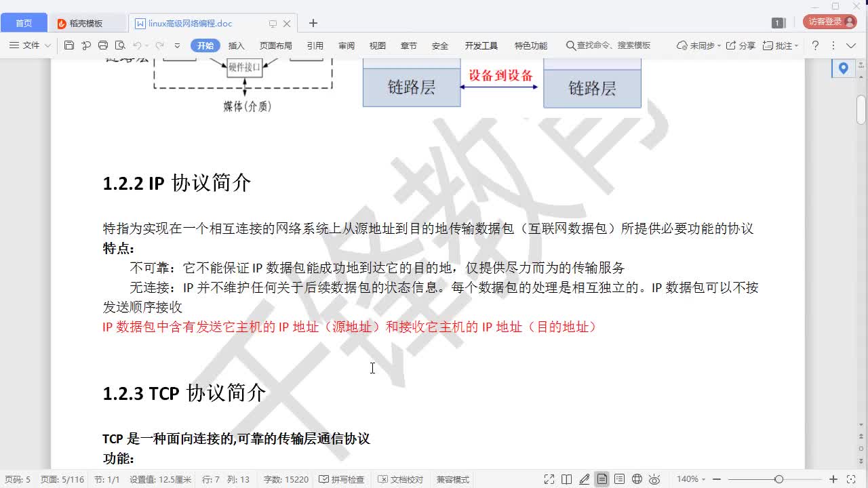Toggle 拼写检查 spell check
868x488 pixels.
pos(342,479)
